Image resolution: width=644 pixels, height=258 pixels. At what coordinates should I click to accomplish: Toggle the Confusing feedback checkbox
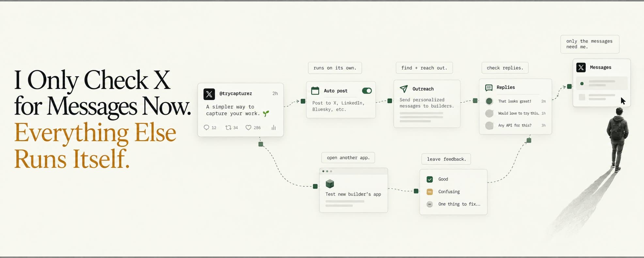tap(430, 192)
